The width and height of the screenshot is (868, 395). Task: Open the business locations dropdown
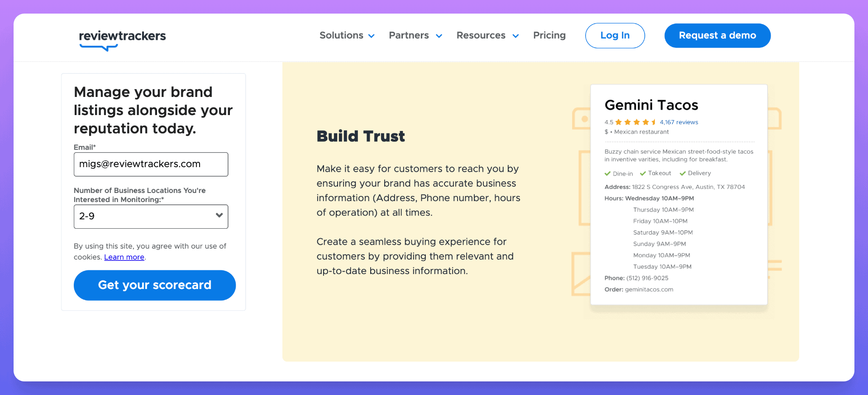(x=151, y=217)
